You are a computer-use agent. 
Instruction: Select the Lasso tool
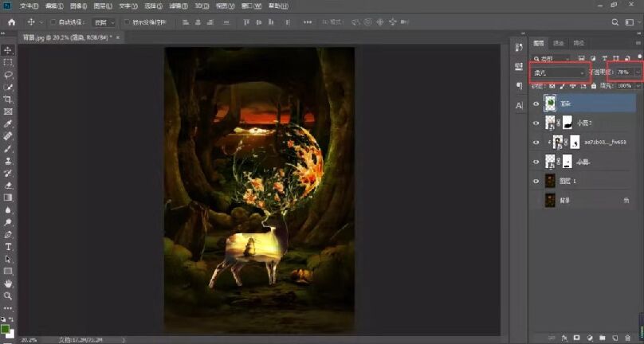click(8, 75)
